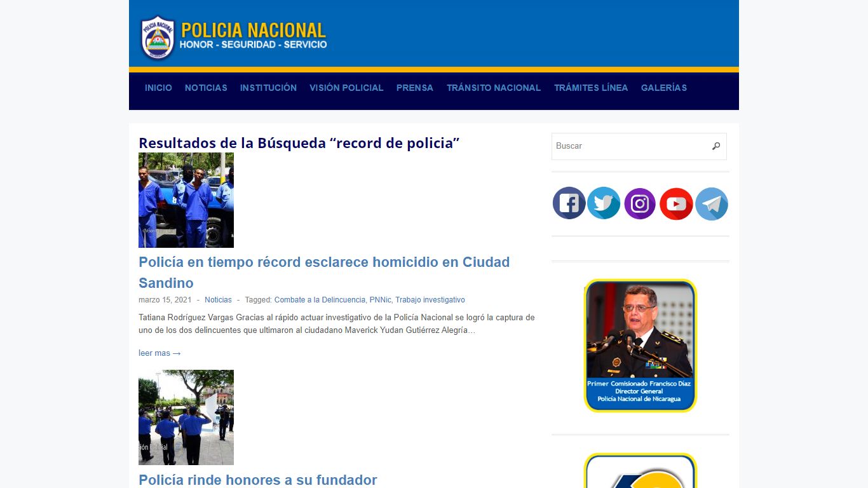Open the Instagram social icon

click(x=640, y=203)
